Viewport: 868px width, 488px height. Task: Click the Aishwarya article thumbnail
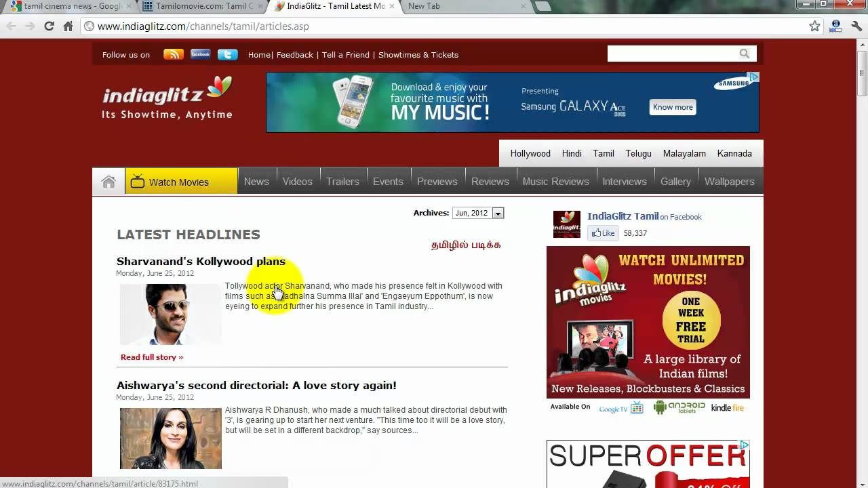click(x=170, y=439)
